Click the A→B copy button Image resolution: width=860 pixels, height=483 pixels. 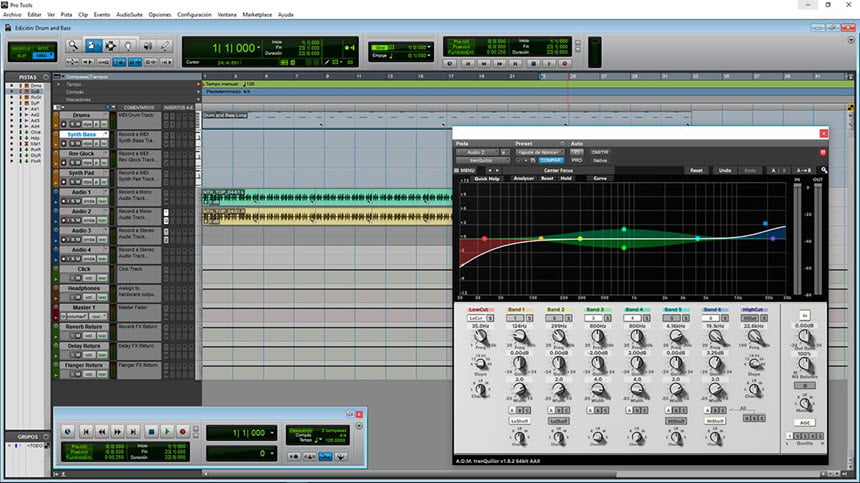point(804,171)
